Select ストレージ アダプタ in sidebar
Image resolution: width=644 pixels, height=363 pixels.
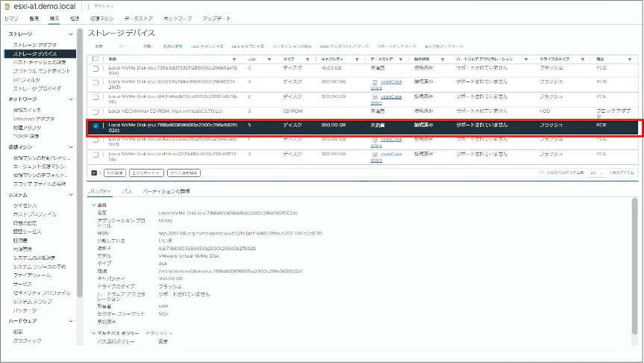pyautogui.click(x=34, y=45)
